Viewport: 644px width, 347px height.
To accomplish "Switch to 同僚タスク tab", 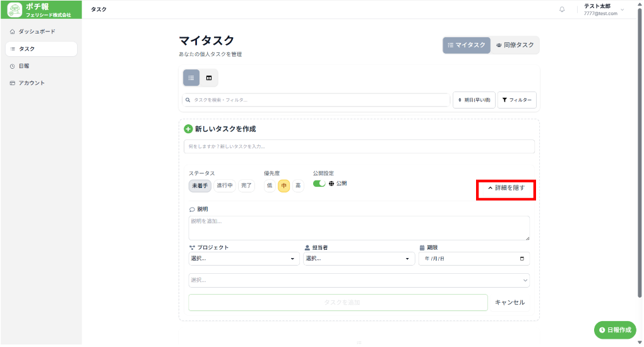I will (x=515, y=45).
